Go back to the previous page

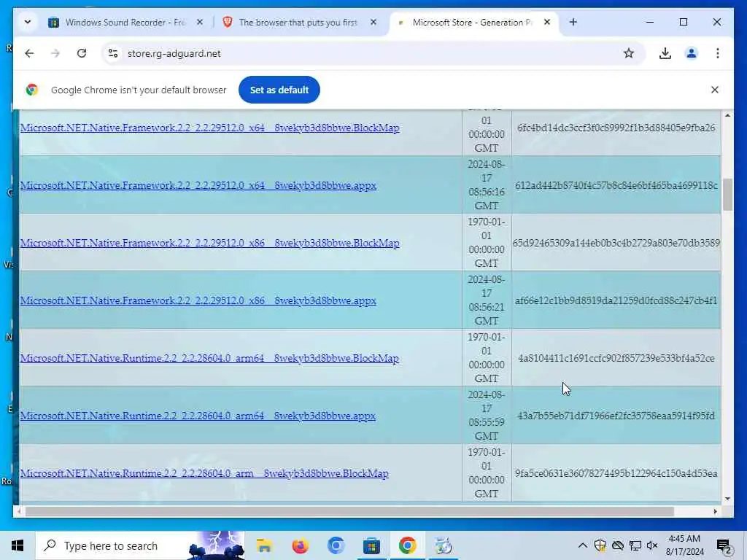click(x=29, y=53)
